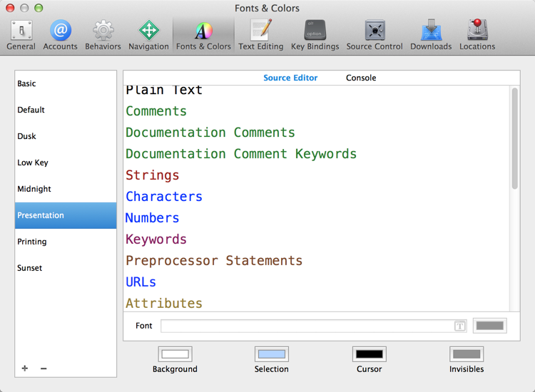Viewport: 535px width, 392px height.
Task: Switch to the Console tab
Action: pos(361,78)
